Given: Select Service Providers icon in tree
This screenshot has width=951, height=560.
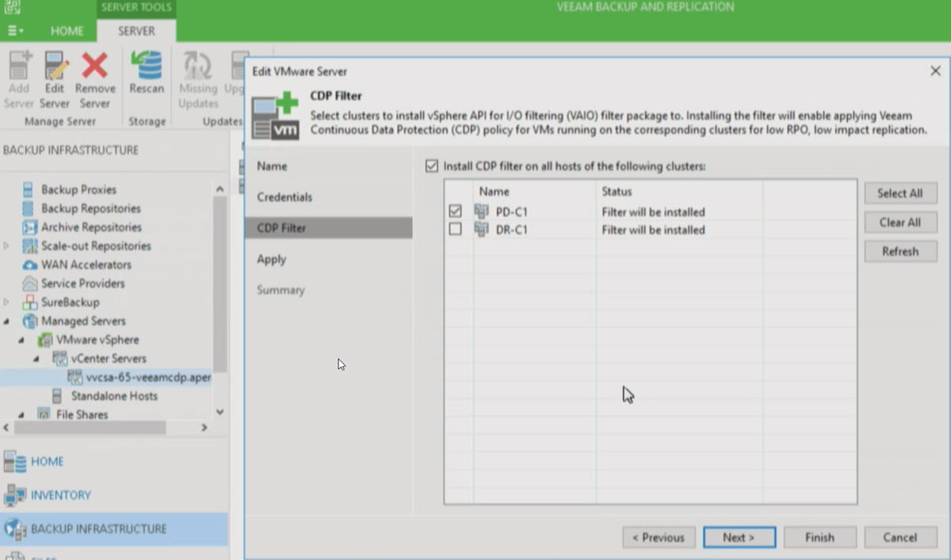Looking at the screenshot, I should click(x=29, y=284).
